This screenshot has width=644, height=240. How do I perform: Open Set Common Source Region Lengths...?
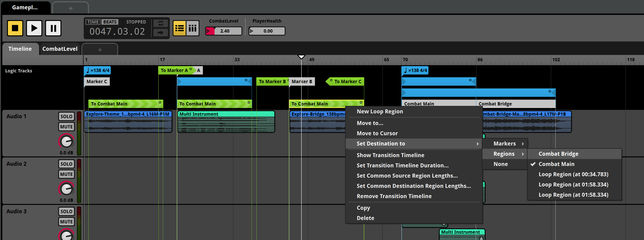[414, 176]
